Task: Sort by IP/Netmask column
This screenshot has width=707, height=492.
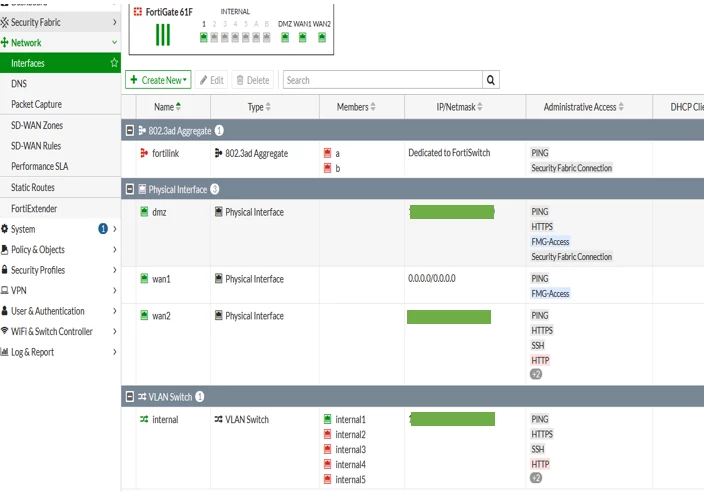Action: pos(459,107)
